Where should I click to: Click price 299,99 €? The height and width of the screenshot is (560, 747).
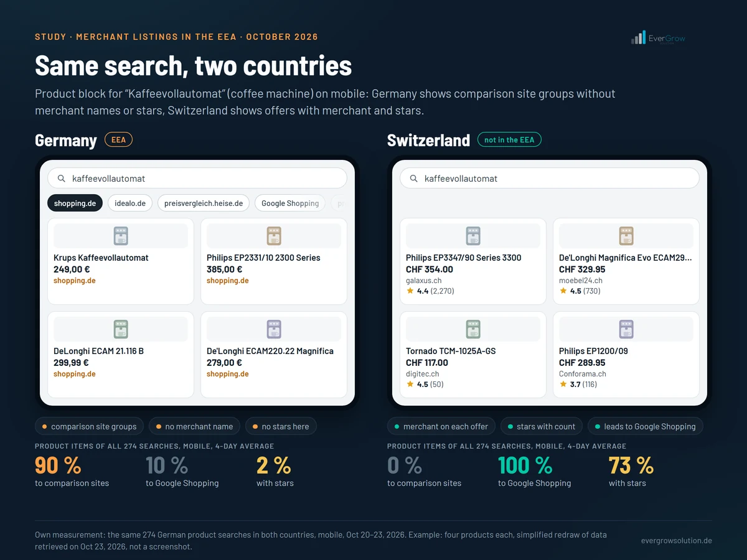pyautogui.click(x=71, y=363)
